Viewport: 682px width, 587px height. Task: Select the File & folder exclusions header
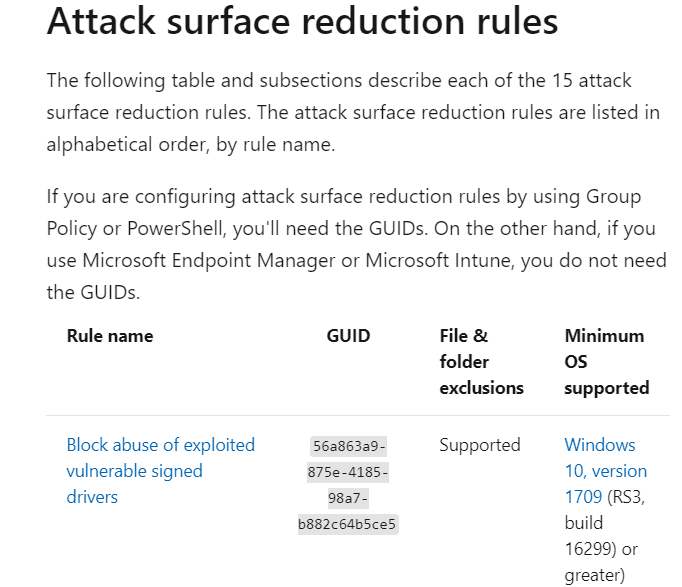point(481,361)
